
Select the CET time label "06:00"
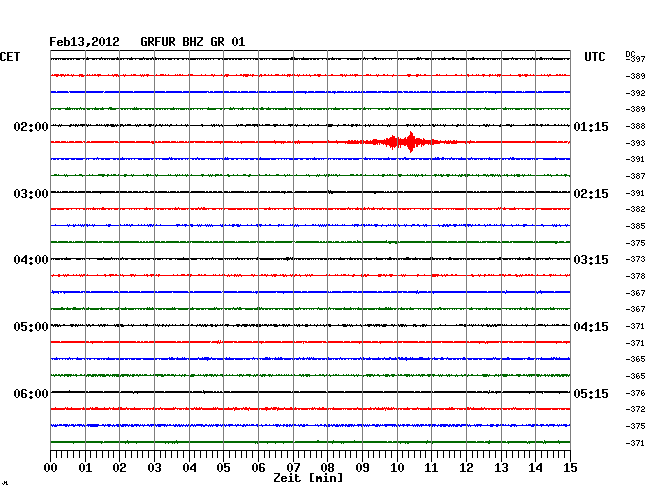click(x=31, y=393)
